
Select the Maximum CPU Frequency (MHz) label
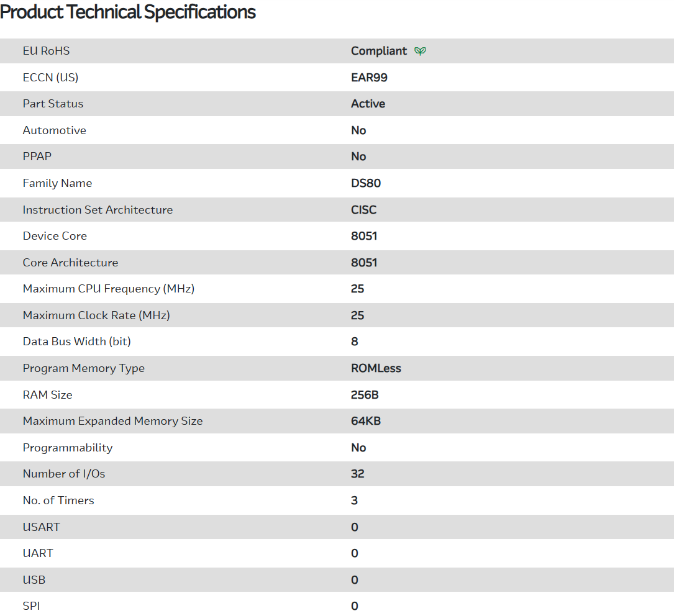pyautogui.click(x=109, y=289)
